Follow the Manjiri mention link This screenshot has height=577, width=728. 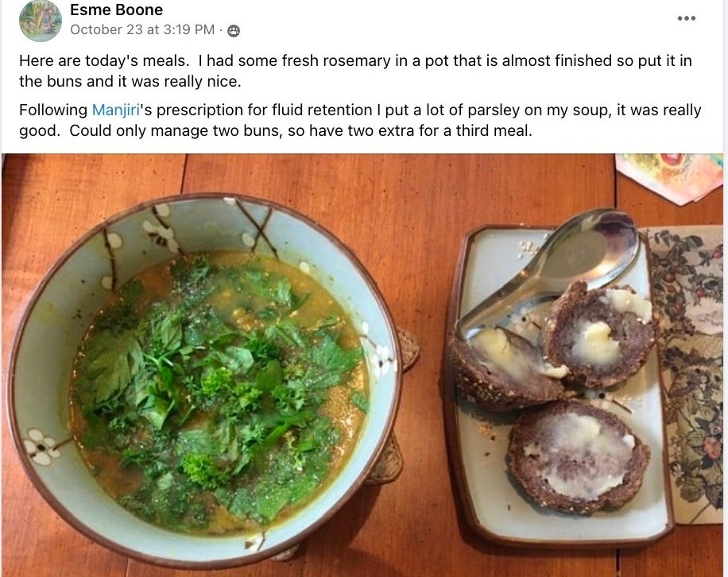pos(116,110)
